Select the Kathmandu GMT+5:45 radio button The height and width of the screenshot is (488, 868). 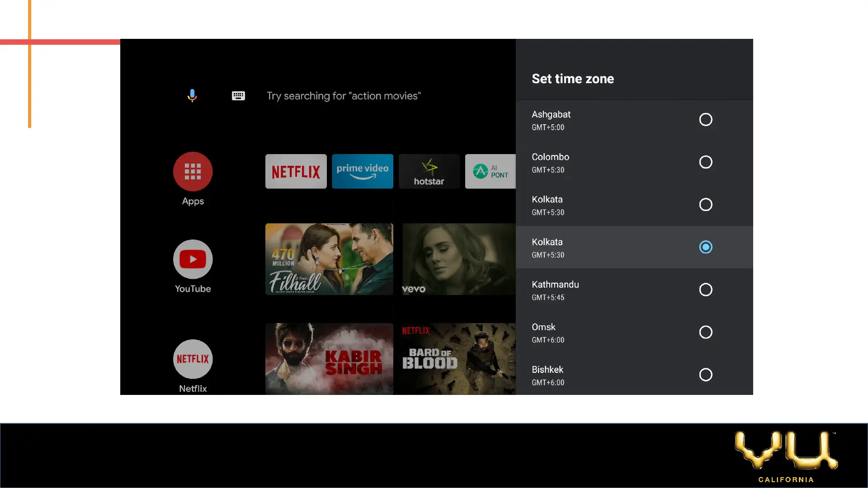705,290
